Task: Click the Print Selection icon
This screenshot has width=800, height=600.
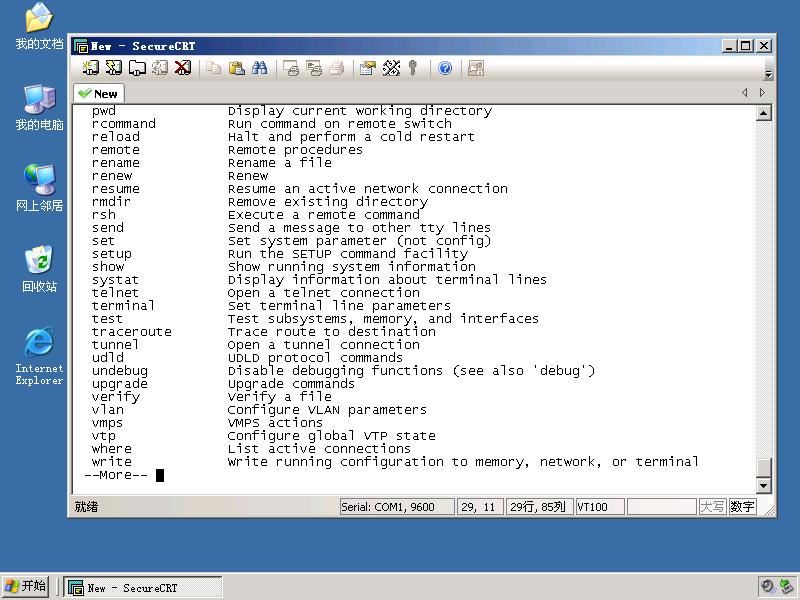Action: (x=314, y=68)
